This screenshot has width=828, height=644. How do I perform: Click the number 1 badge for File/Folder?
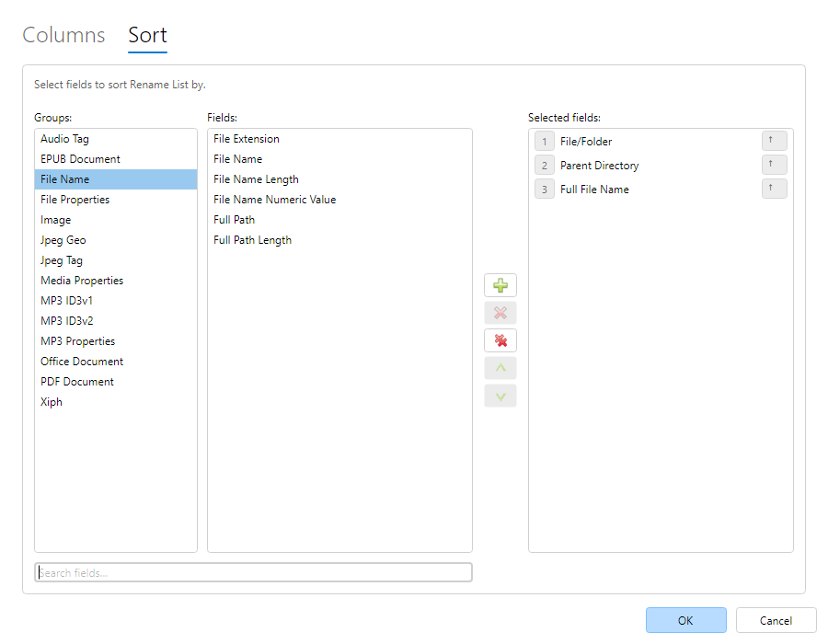click(544, 142)
